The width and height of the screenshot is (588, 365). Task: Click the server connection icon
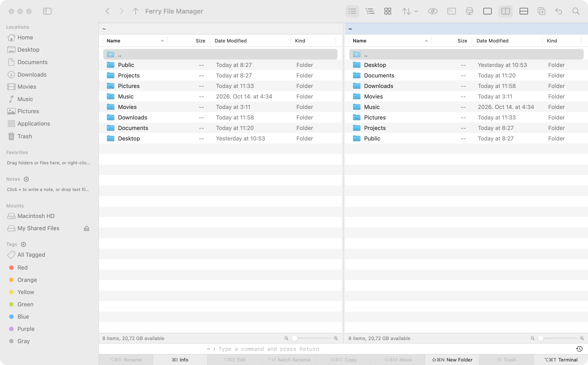click(469, 11)
